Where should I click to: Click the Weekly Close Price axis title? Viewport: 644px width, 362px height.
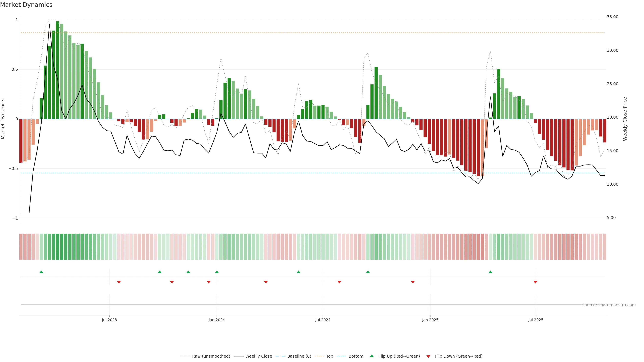point(625,119)
